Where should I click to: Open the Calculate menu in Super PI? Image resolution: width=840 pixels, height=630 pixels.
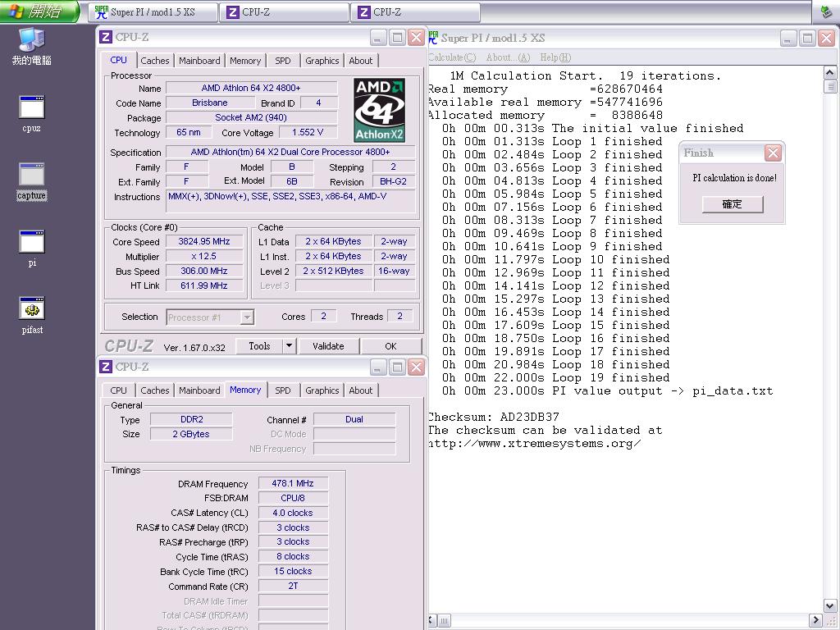tap(453, 57)
